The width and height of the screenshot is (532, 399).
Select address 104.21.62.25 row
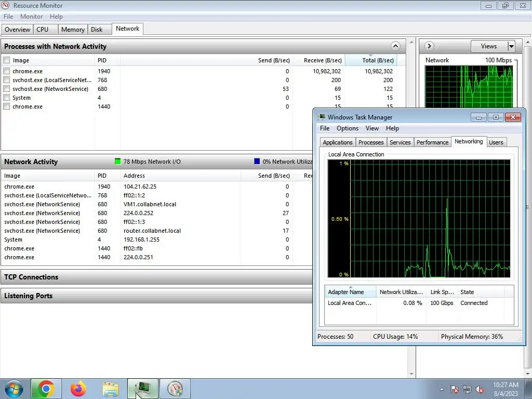tap(156, 187)
